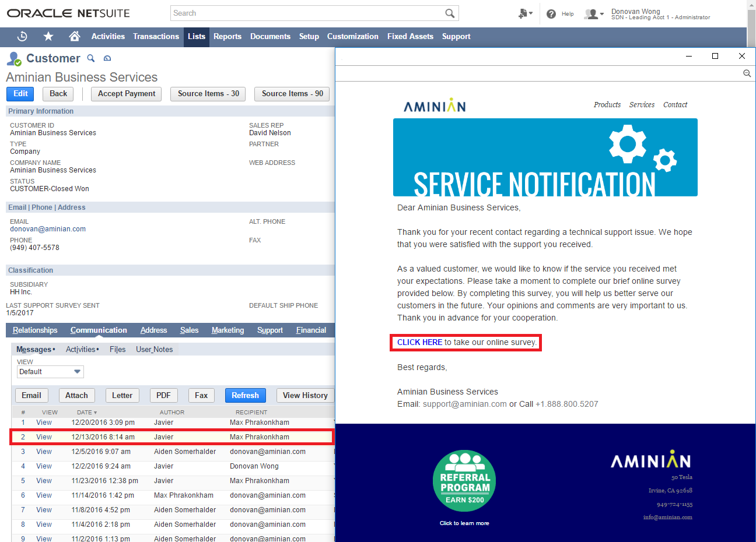756x542 pixels.
Task: Click the Contact link in the email header
Action: [x=675, y=105]
